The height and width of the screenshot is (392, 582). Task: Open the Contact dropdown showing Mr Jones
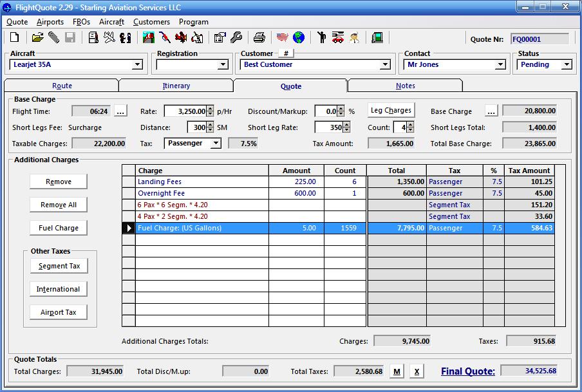(500, 65)
